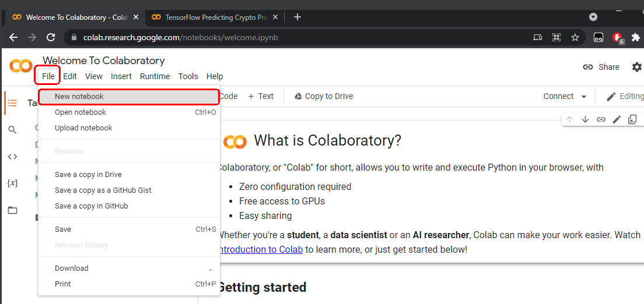Click the Colab logo icon
The width and height of the screenshot is (644, 304).
pyautogui.click(x=21, y=66)
